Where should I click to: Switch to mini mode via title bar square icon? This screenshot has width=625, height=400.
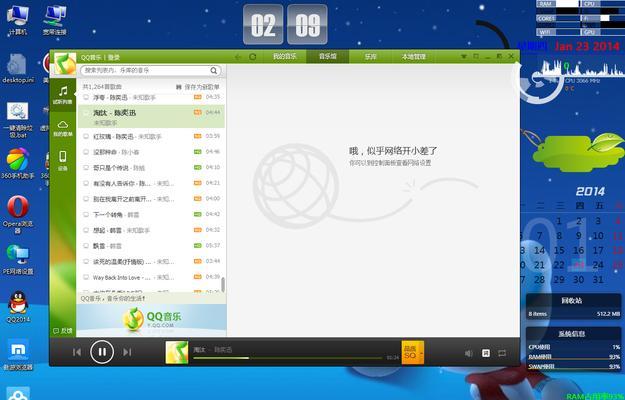pos(476,57)
